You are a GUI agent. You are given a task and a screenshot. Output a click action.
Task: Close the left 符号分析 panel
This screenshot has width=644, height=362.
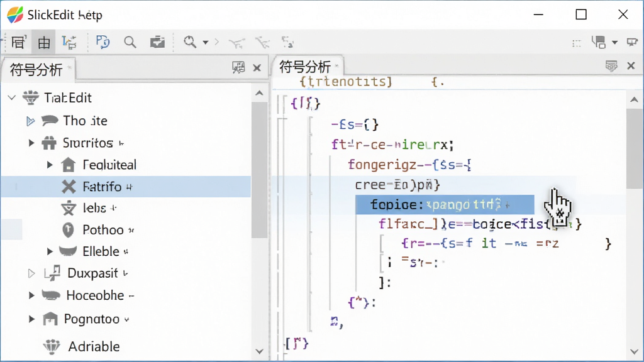point(257,68)
